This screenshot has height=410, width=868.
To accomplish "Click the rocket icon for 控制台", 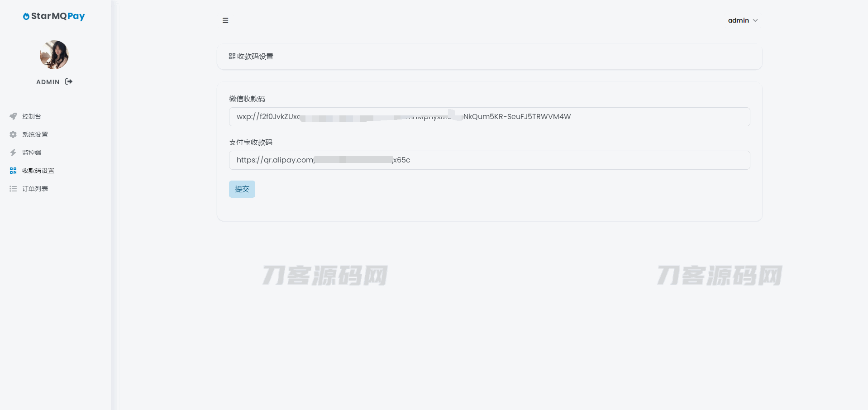I will (13, 116).
